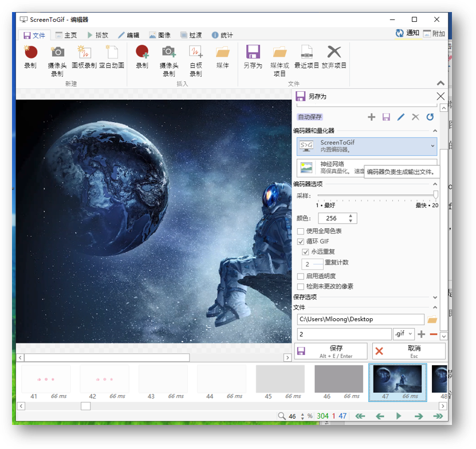The width and height of the screenshot is (476, 449).
Task: Adjust the zoom percentage stepper
Action: [302, 416]
